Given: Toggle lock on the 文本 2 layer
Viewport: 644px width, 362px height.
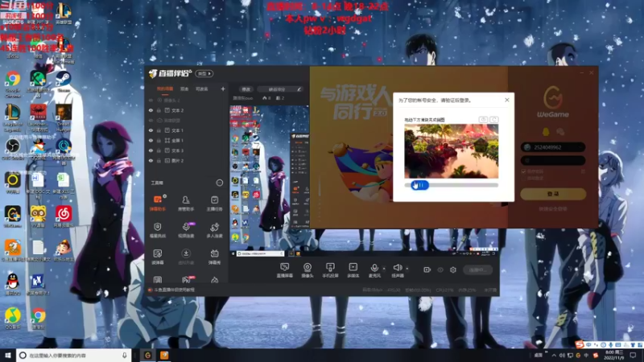Looking at the screenshot, I should [x=159, y=110].
